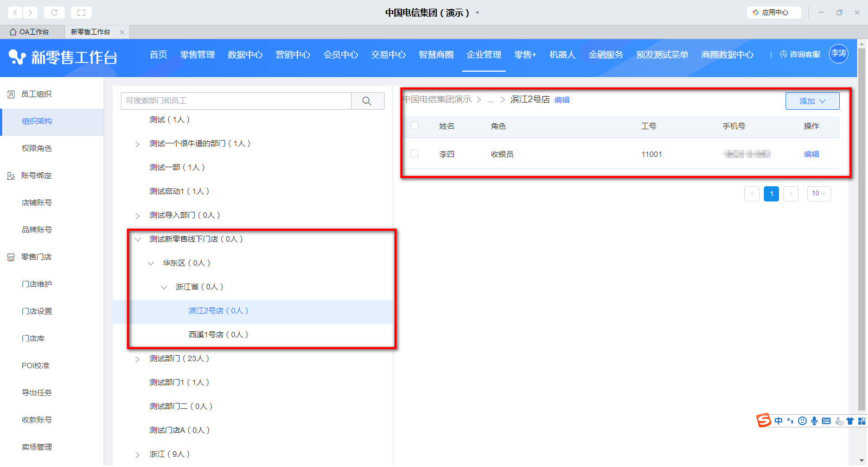The width and height of the screenshot is (868, 467).
Task: Click 编辑 in the 李四 row
Action: (812, 154)
